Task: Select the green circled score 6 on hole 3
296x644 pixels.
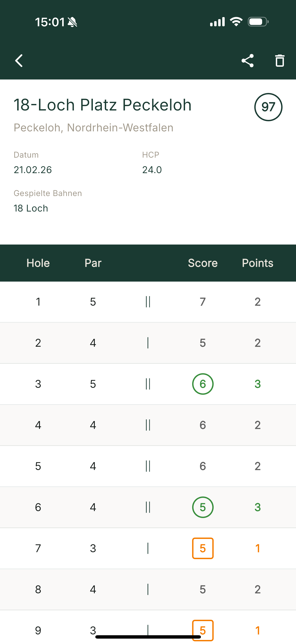Action: pyautogui.click(x=203, y=384)
